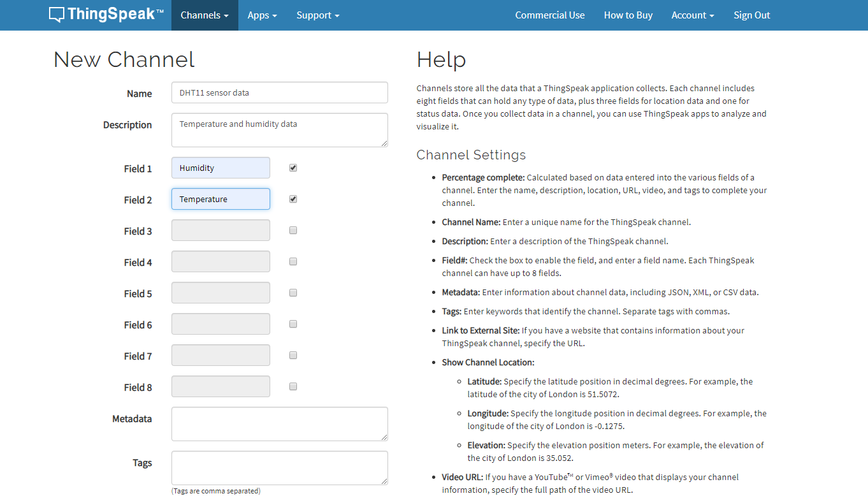Screen dimensions: 868x496
Task: Check the Field 6 checkbox
Action: pyautogui.click(x=293, y=324)
